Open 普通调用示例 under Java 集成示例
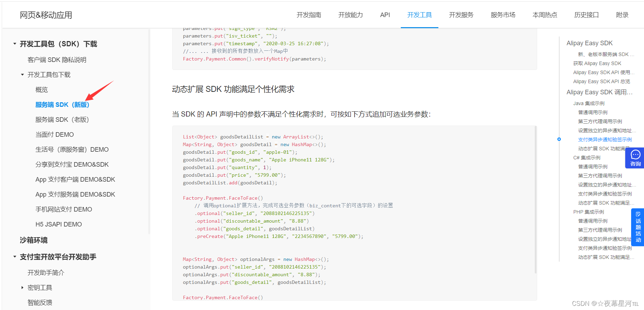Screen dimensions: 644x310 593,112
